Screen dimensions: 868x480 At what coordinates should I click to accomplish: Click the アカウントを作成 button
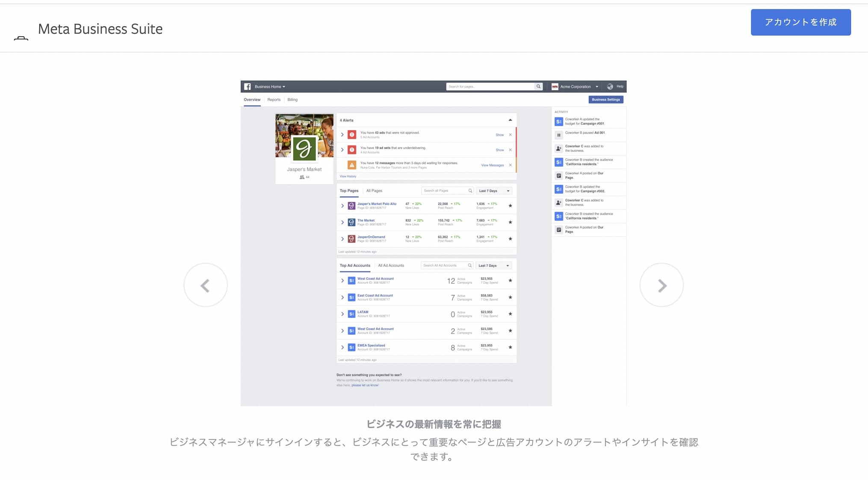(800, 22)
